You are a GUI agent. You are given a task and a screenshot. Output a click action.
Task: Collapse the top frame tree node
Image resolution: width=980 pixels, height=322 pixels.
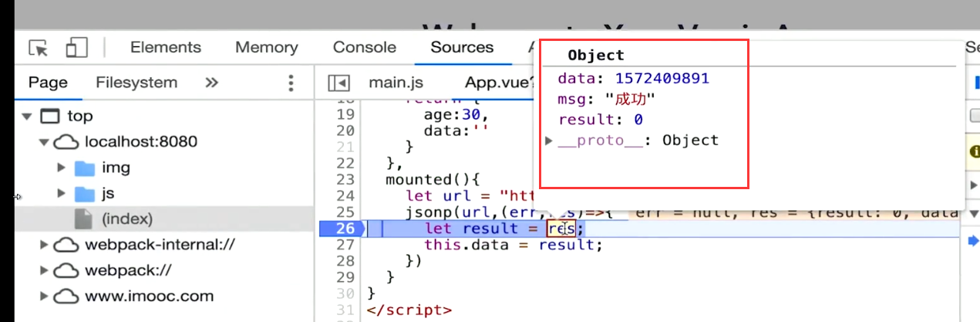[27, 117]
